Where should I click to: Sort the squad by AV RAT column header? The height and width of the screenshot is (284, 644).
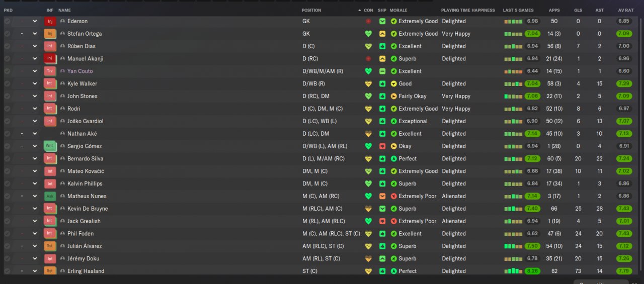click(x=626, y=10)
